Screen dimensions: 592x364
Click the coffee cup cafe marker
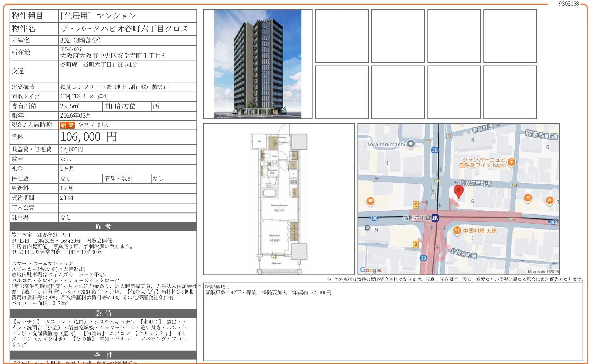point(370,201)
